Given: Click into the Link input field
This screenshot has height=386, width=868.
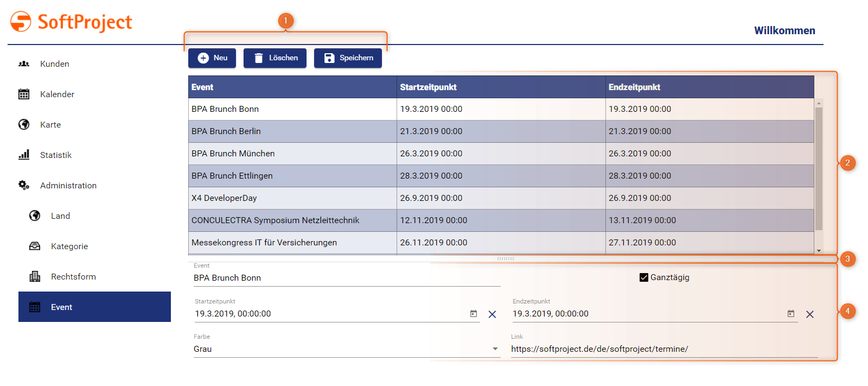Looking at the screenshot, I should [663, 349].
